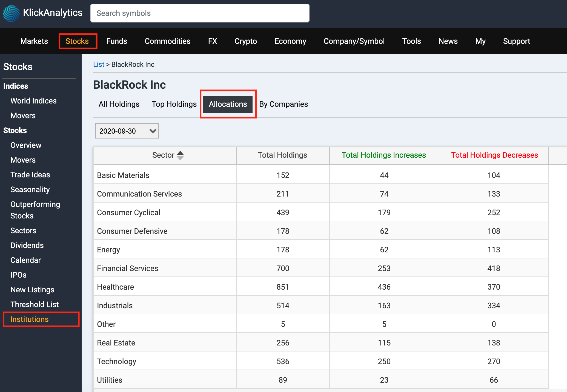Click Utilities decreases value 66

pos(494,380)
